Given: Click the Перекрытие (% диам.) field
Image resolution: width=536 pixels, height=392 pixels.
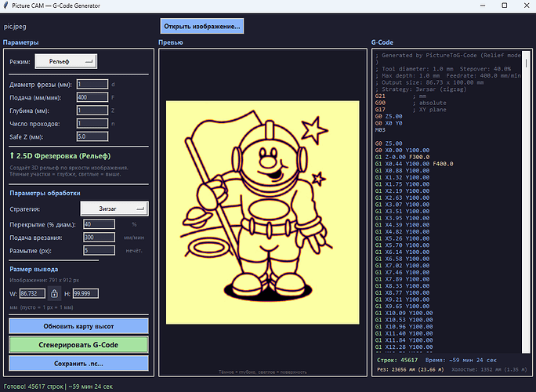Looking at the screenshot, I should coord(97,224).
